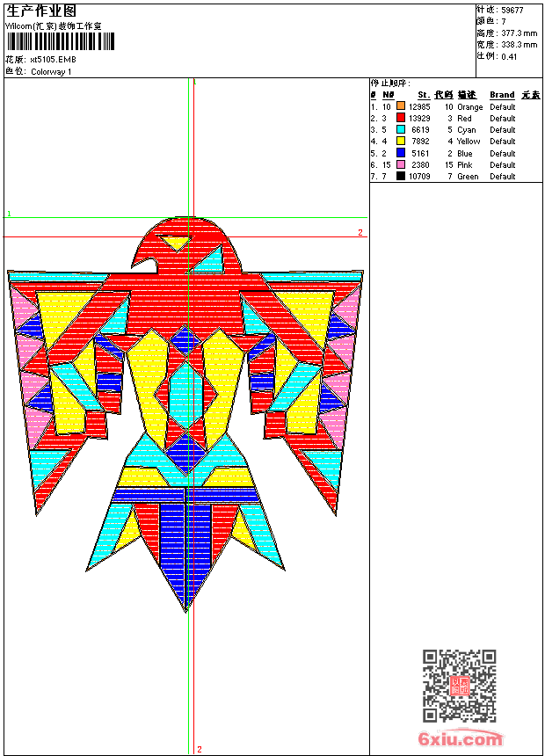545x756 pixels.
Task: Select stitch count '7892' in the Yellow row
Action: [x=420, y=142]
